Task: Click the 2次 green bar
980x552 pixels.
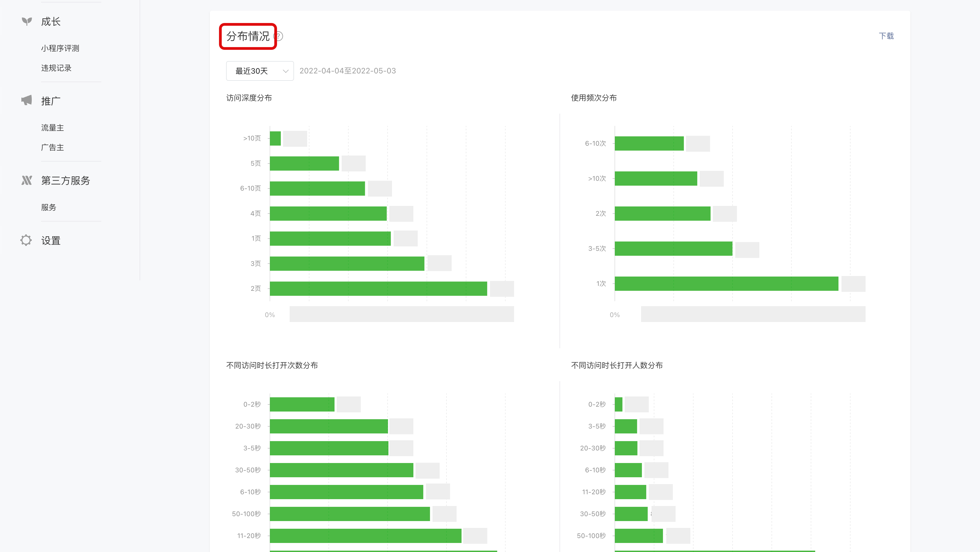Action: [663, 213]
